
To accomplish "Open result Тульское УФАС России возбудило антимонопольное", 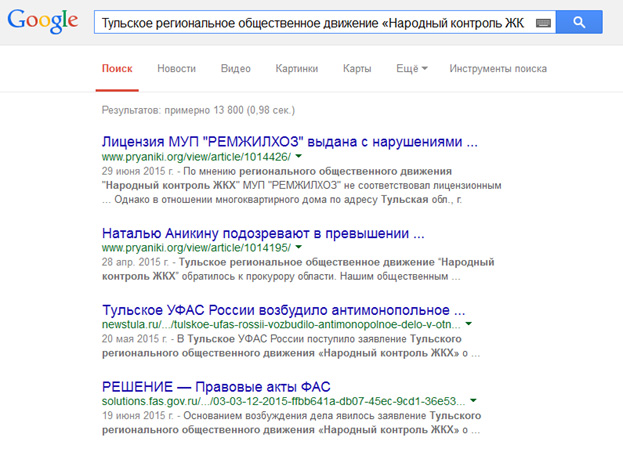I will point(283,309).
